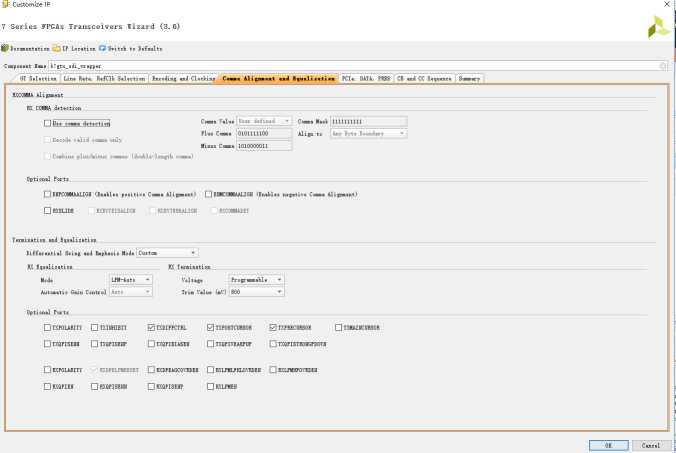Check the RXDFEAGCOVRDEN checkbox
The height and width of the screenshot is (453, 676).
pos(151,370)
